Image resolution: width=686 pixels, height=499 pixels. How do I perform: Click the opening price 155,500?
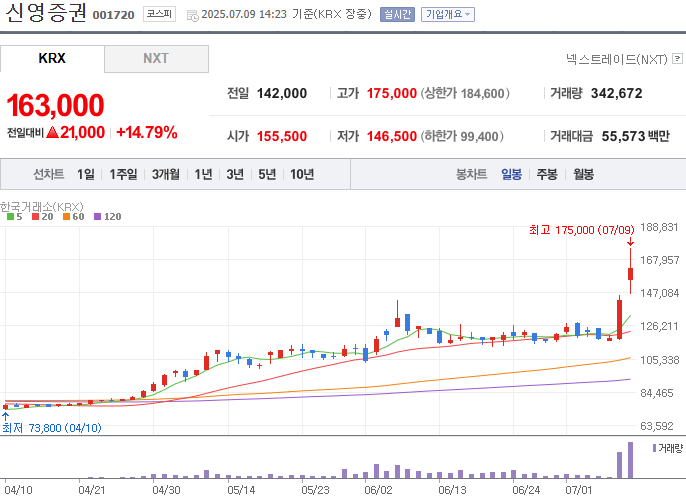(282, 136)
